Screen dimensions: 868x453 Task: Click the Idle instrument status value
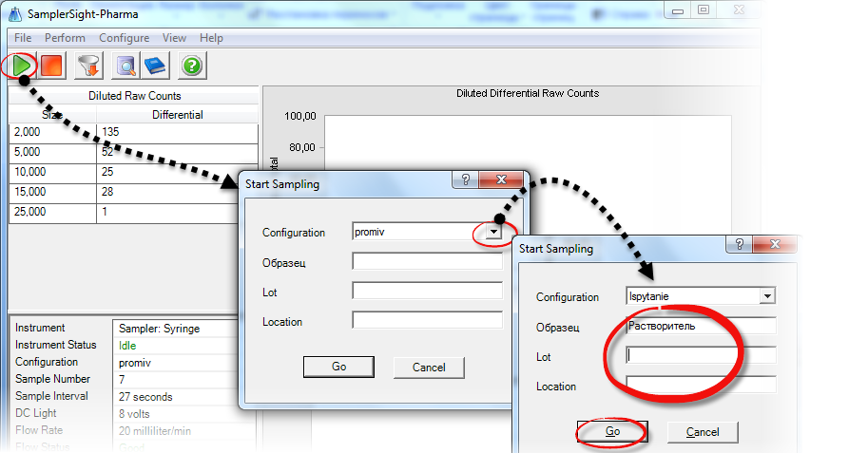(x=127, y=346)
